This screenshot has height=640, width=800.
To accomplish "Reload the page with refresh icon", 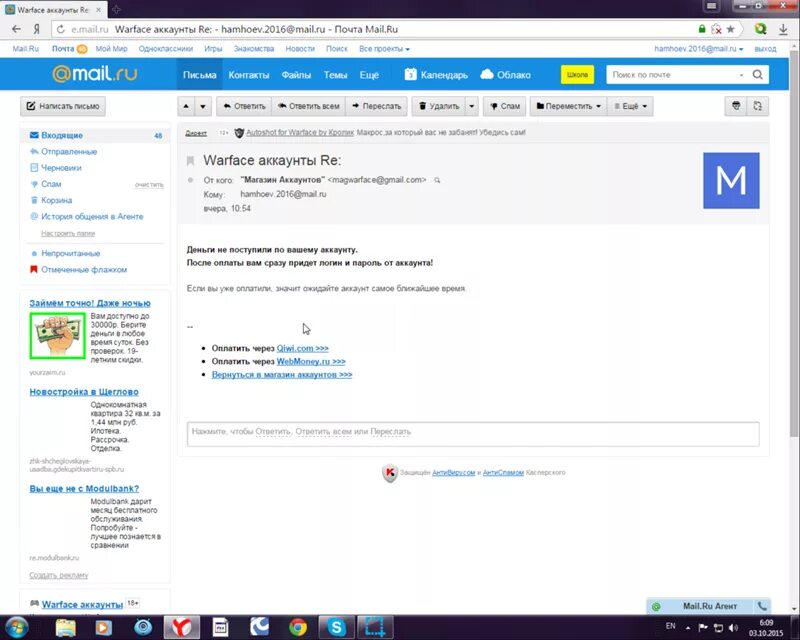I will 61,29.
